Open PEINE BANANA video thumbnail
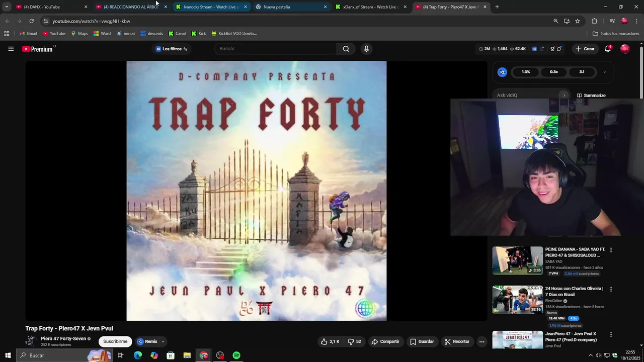 click(517, 260)
